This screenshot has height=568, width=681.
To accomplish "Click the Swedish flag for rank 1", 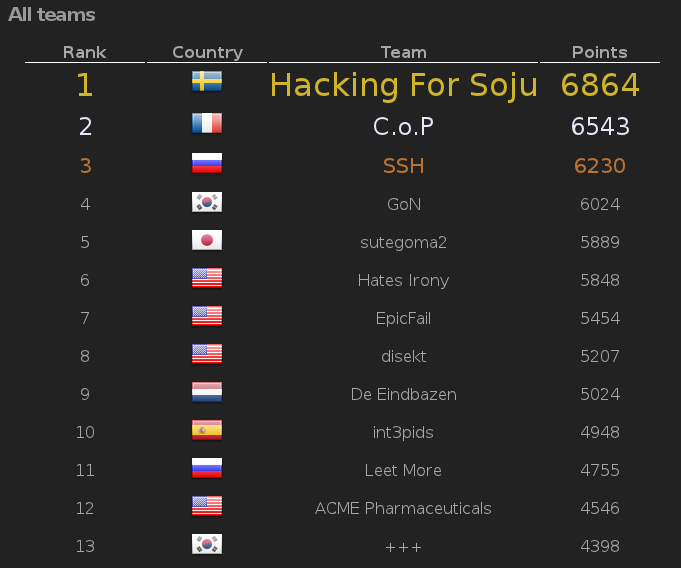I will tap(207, 81).
